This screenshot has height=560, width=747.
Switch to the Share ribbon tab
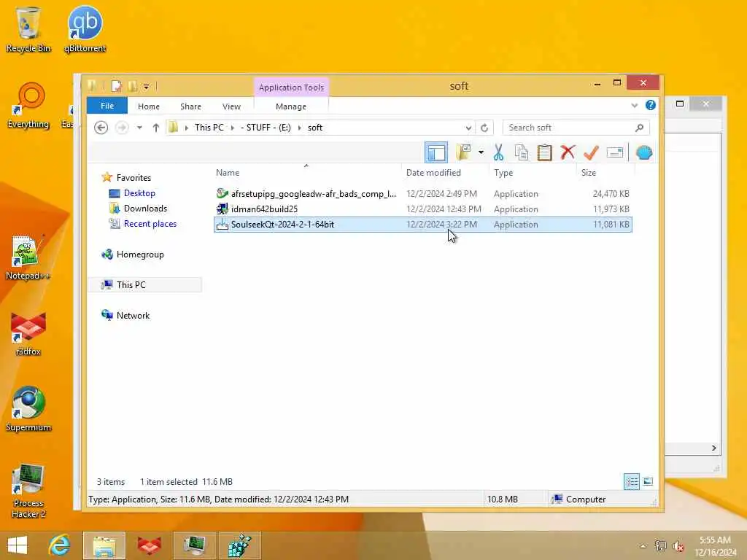pyautogui.click(x=190, y=106)
